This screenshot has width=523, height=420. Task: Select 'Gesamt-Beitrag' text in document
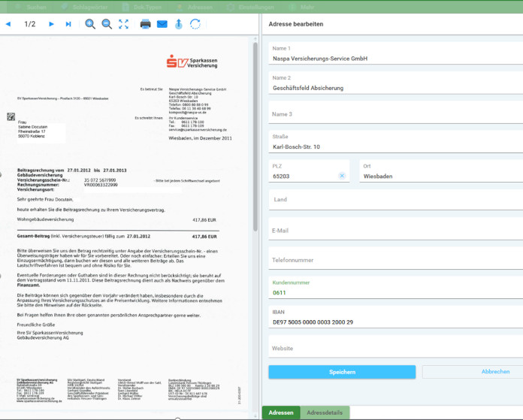point(33,236)
